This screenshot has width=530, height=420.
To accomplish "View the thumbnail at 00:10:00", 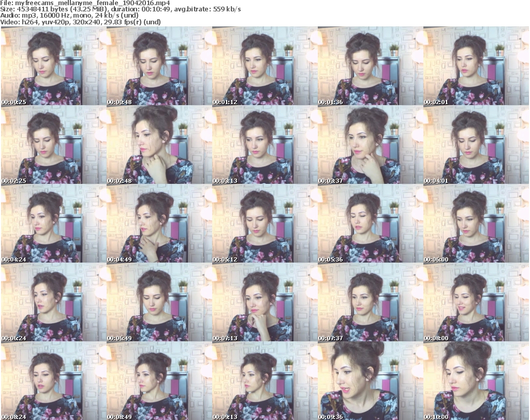I will 476,381.
